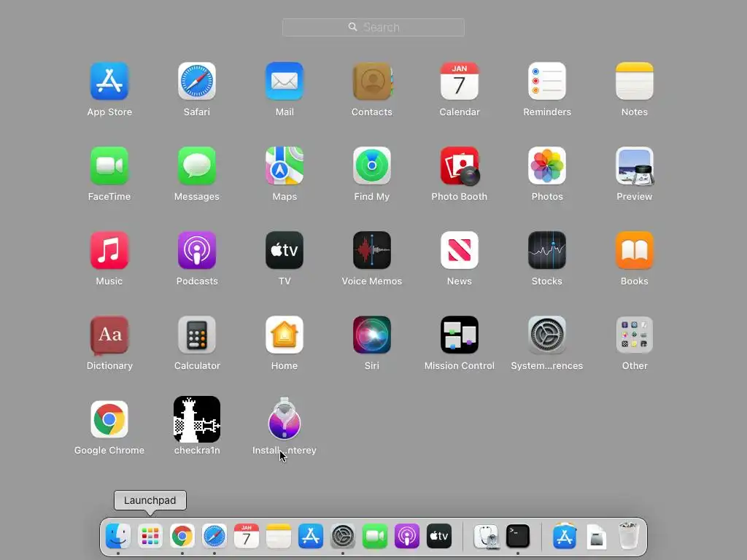Launch Safari from the Launchpad grid
747x560 pixels.
click(197, 81)
